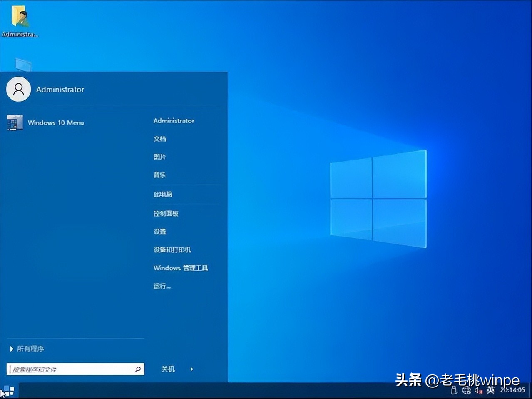The height and width of the screenshot is (399, 532).
Task: Click inside the program search field
Action: 71,369
